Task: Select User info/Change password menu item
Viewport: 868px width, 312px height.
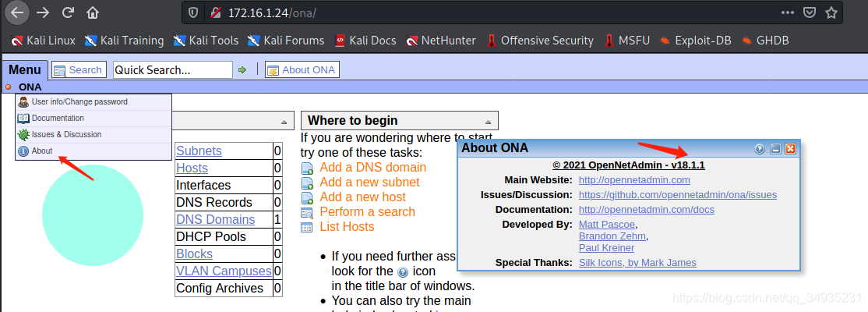Action: coord(94,102)
